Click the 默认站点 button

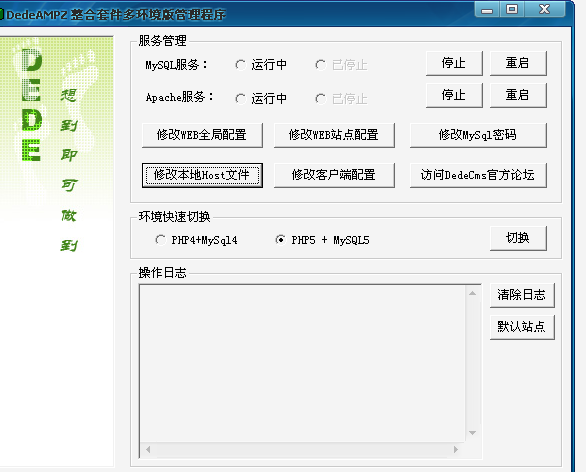(522, 327)
